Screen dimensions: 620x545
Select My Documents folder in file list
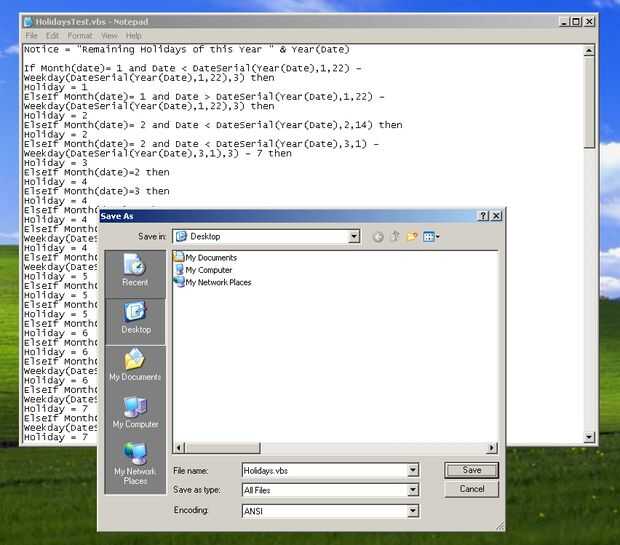205,257
